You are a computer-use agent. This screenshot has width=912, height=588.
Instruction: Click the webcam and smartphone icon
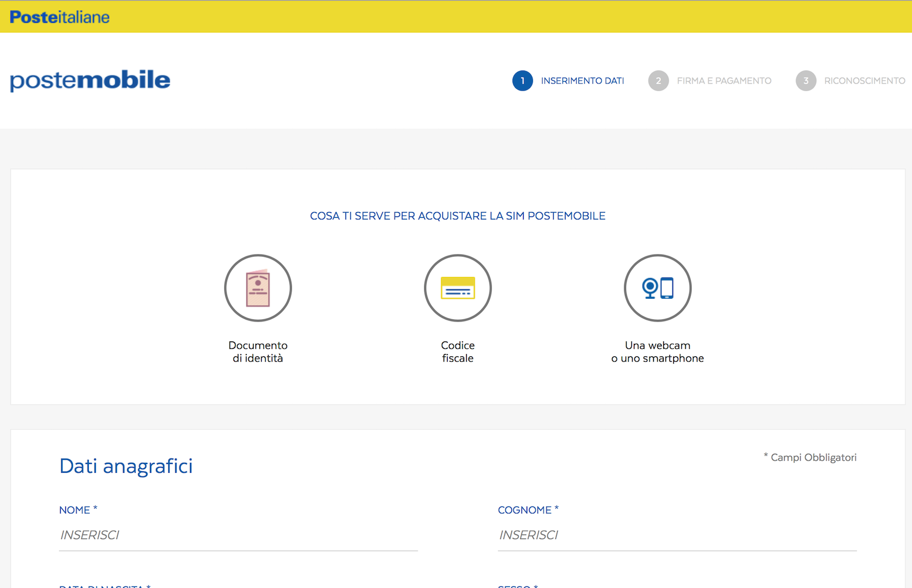[x=658, y=288]
